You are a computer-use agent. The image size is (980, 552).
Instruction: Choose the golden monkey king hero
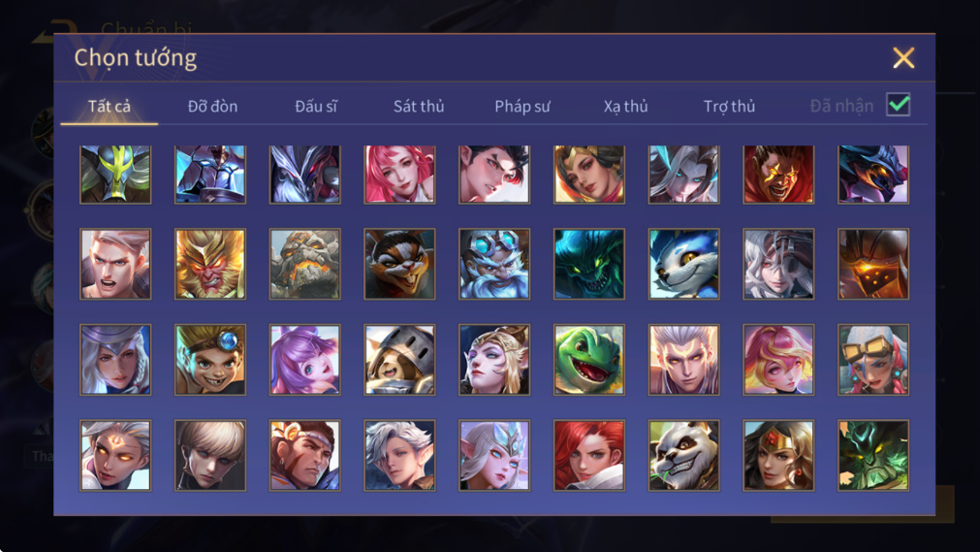(x=210, y=264)
